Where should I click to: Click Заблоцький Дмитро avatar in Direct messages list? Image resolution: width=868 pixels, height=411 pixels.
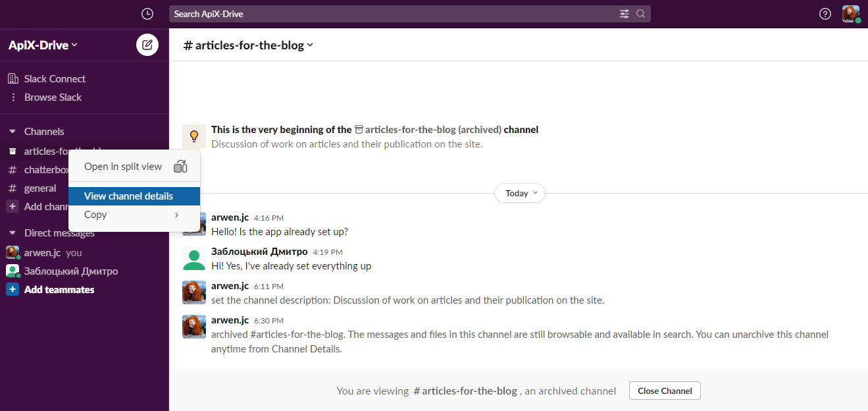(13, 271)
